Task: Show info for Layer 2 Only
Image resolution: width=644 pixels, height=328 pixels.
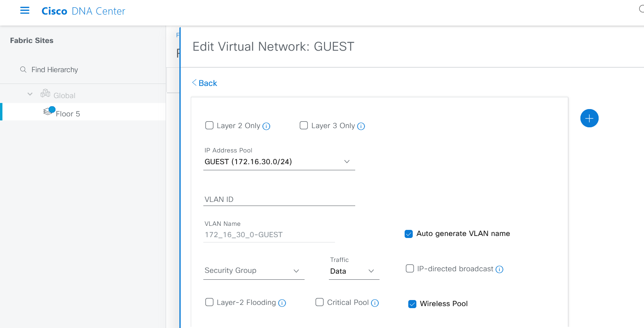Action: tap(267, 126)
